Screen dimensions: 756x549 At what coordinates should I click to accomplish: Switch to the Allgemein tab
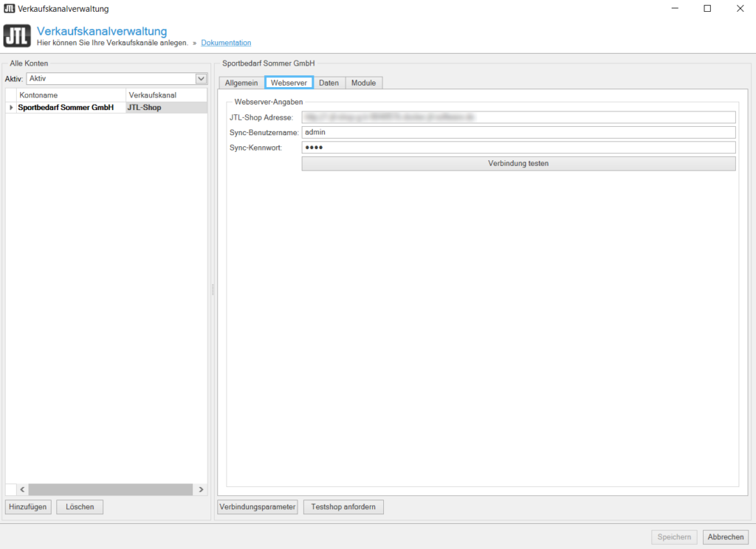pyautogui.click(x=241, y=83)
